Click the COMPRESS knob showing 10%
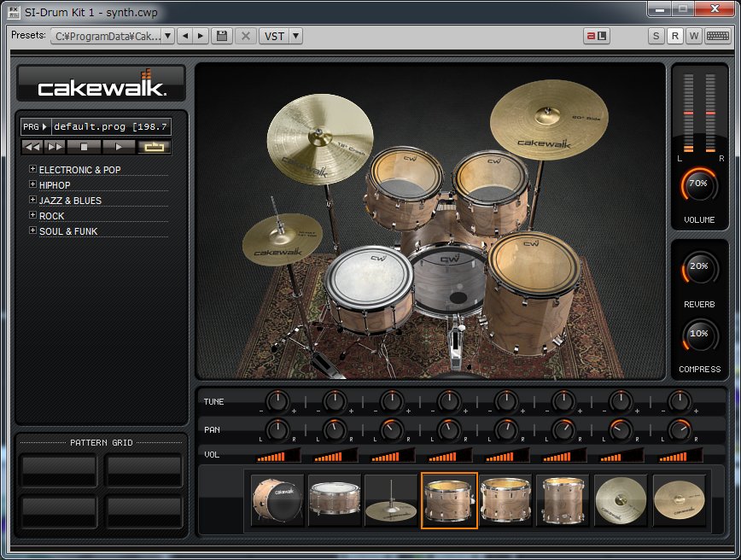 click(x=699, y=335)
